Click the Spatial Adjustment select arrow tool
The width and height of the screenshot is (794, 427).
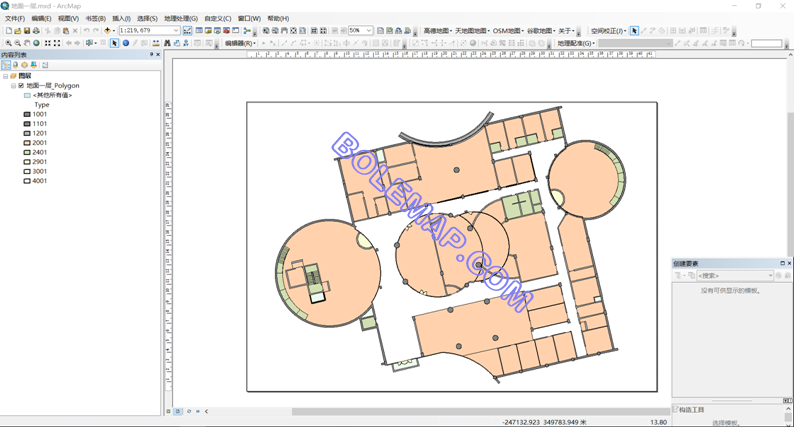pos(634,31)
